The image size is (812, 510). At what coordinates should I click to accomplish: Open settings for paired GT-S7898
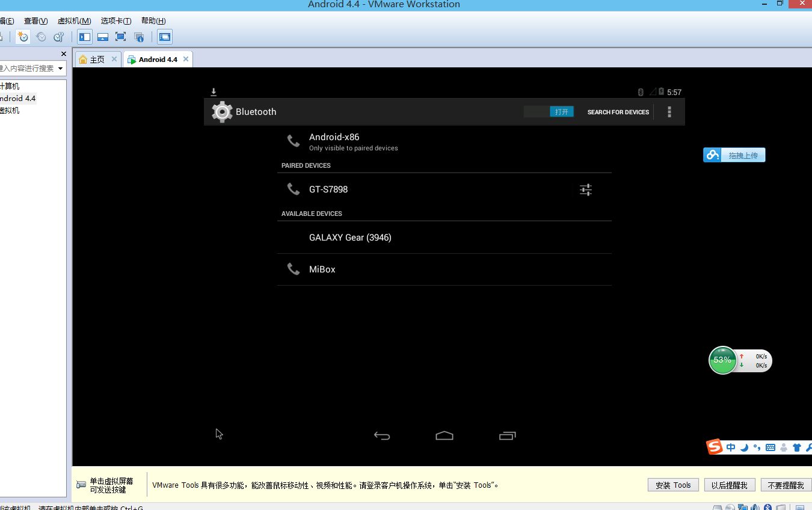(586, 190)
